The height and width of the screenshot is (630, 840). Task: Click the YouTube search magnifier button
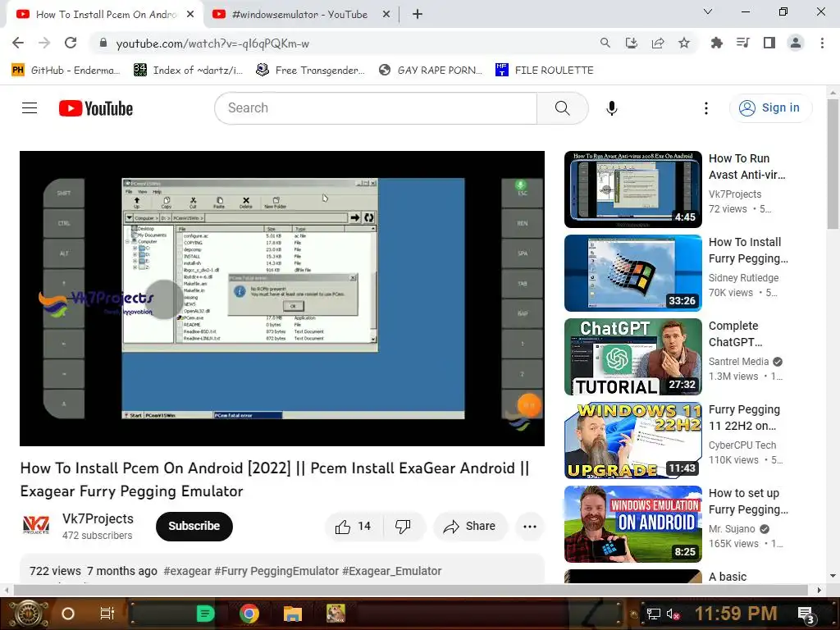[x=563, y=108]
